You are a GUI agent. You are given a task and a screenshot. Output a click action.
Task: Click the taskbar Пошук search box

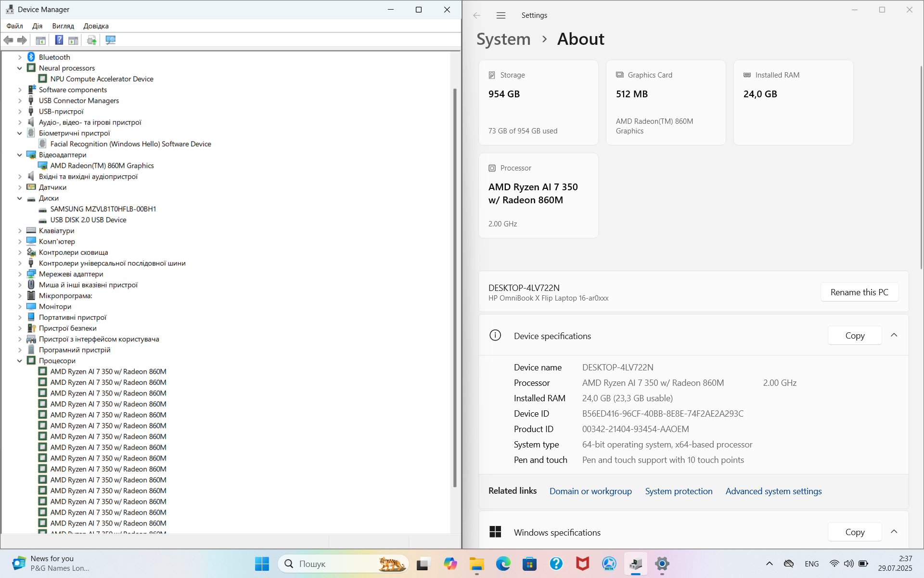pyautogui.click(x=343, y=564)
